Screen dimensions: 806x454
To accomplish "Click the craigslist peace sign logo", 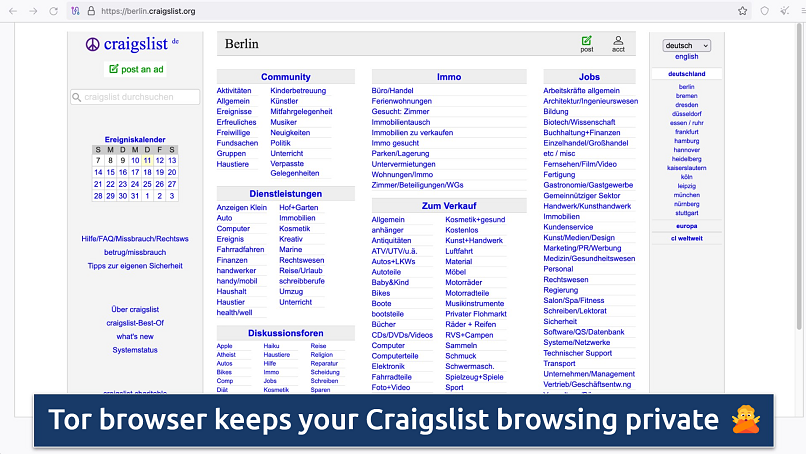I will point(92,44).
